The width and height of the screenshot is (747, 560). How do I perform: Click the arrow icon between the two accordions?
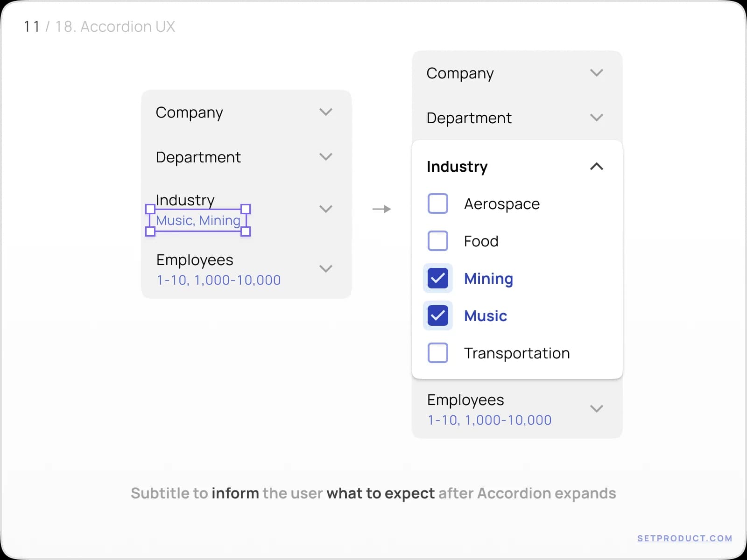click(381, 209)
